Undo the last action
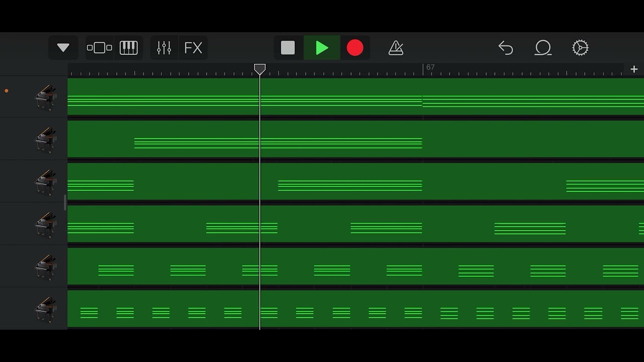Image resolution: width=644 pixels, height=362 pixels. coord(506,48)
